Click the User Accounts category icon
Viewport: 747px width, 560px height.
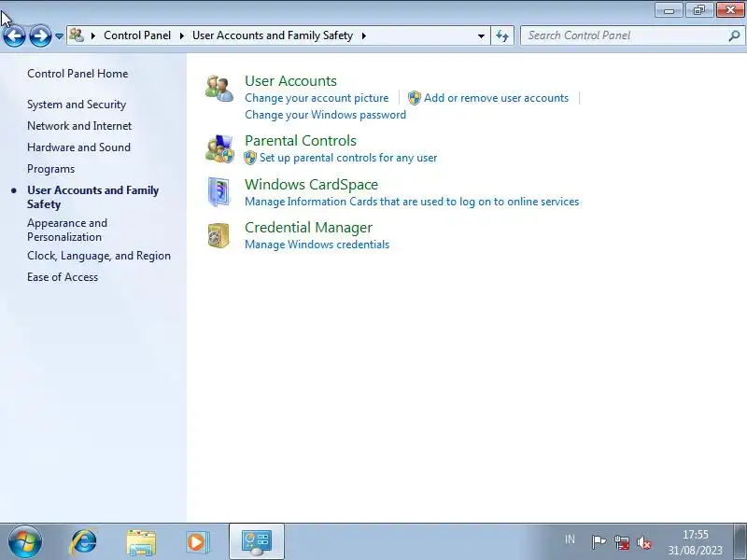pyautogui.click(x=219, y=88)
